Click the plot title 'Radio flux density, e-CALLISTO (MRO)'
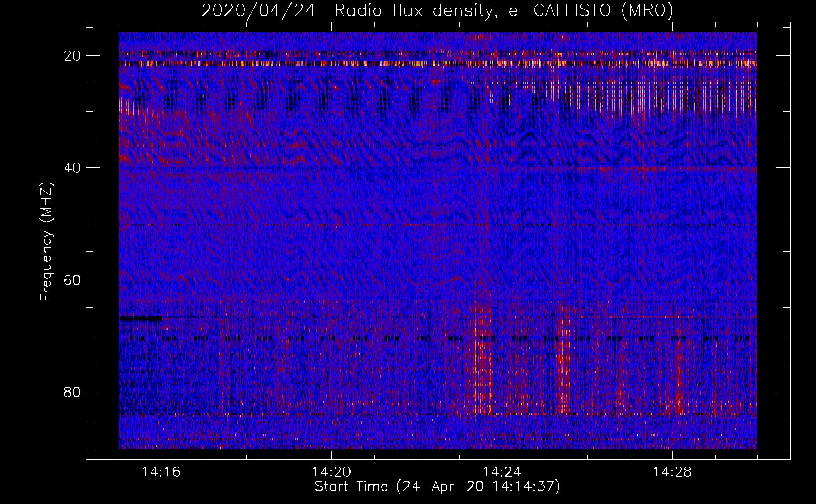Viewport: 816px width, 504px height. [504, 10]
